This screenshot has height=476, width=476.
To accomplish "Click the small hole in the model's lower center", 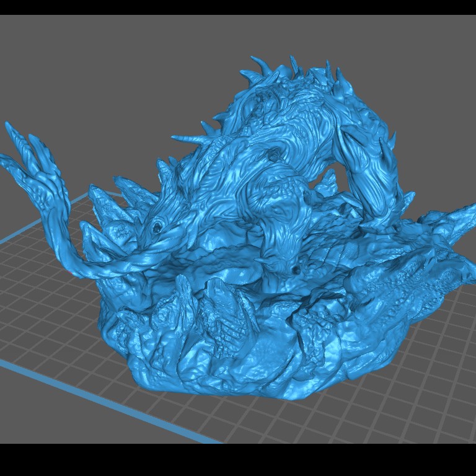I will tap(296, 270).
